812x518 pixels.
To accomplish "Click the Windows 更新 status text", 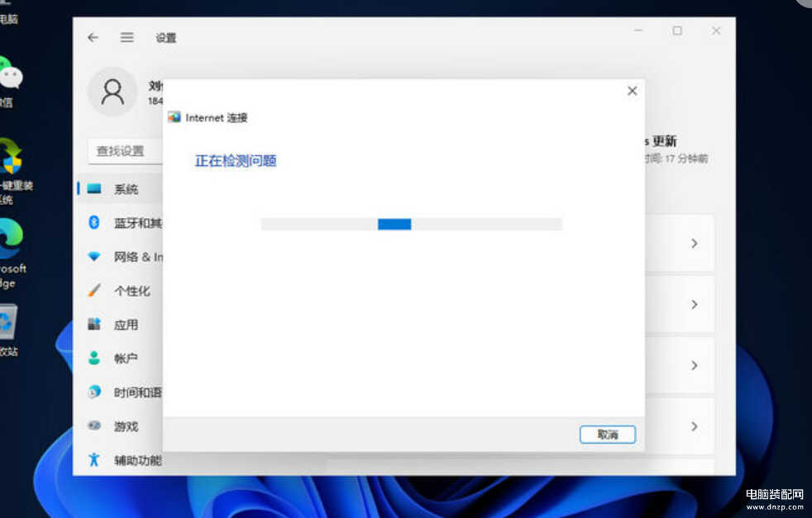I will point(661,140).
